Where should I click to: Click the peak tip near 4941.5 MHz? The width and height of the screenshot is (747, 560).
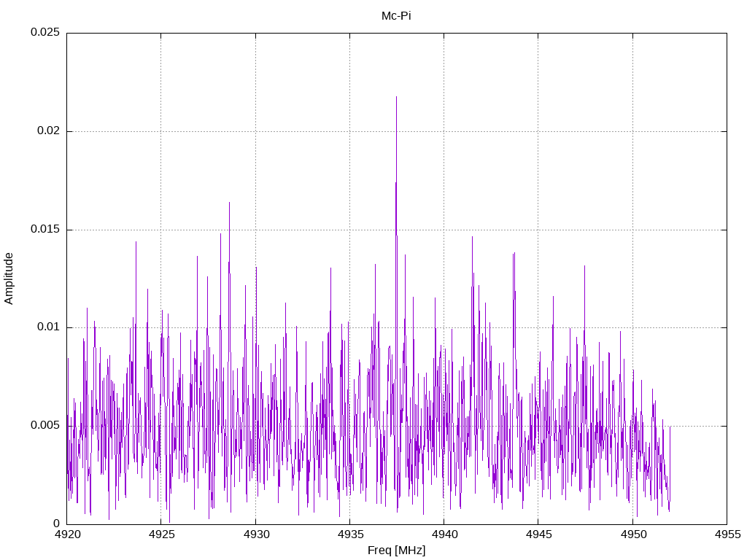tap(472, 237)
